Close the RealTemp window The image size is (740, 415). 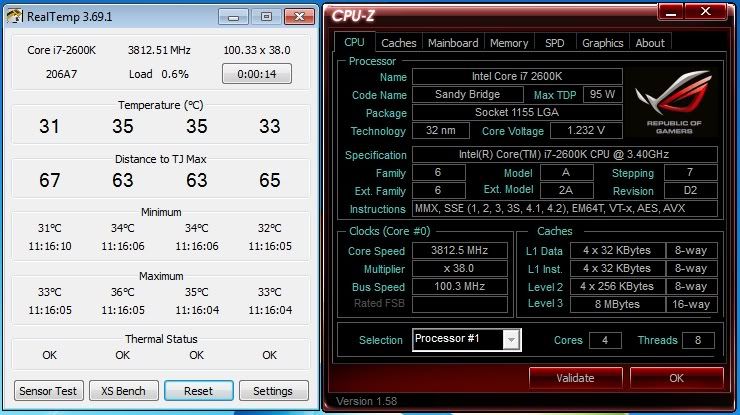(x=298, y=16)
